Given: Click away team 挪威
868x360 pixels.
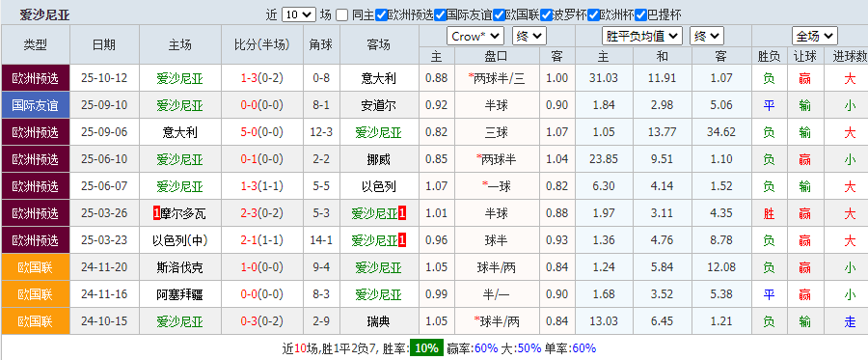Looking at the screenshot, I should pos(379,160).
